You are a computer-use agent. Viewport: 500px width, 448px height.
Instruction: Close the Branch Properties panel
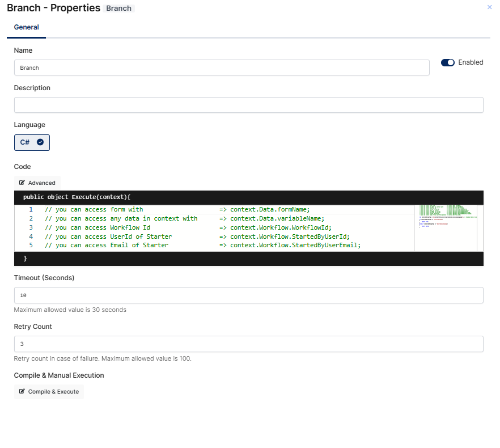[489, 7]
